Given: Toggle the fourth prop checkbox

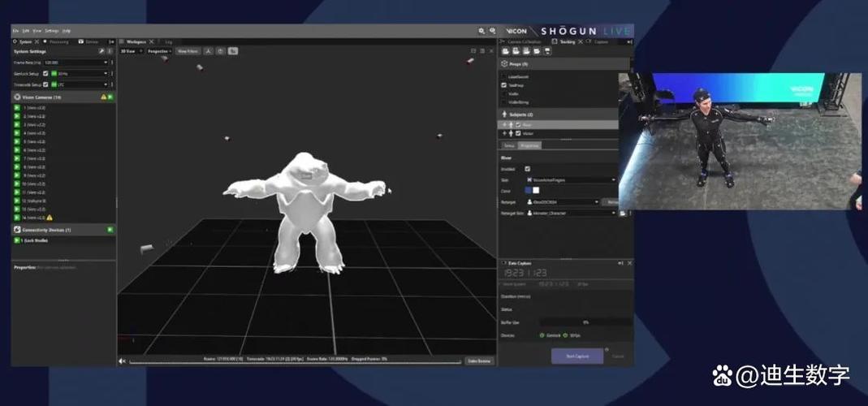Looking at the screenshot, I should pyautogui.click(x=503, y=102).
